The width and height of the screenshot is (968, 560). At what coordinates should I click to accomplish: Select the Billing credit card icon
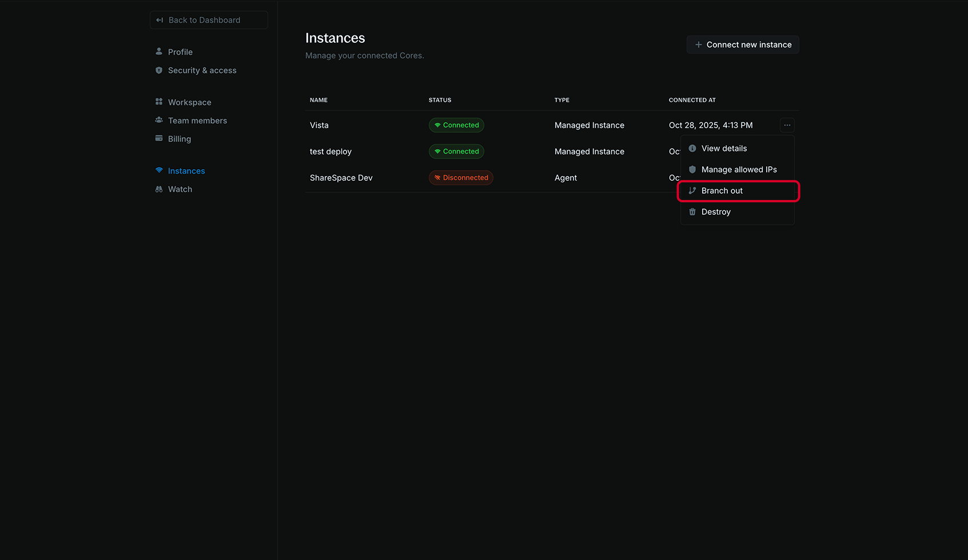click(x=159, y=138)
